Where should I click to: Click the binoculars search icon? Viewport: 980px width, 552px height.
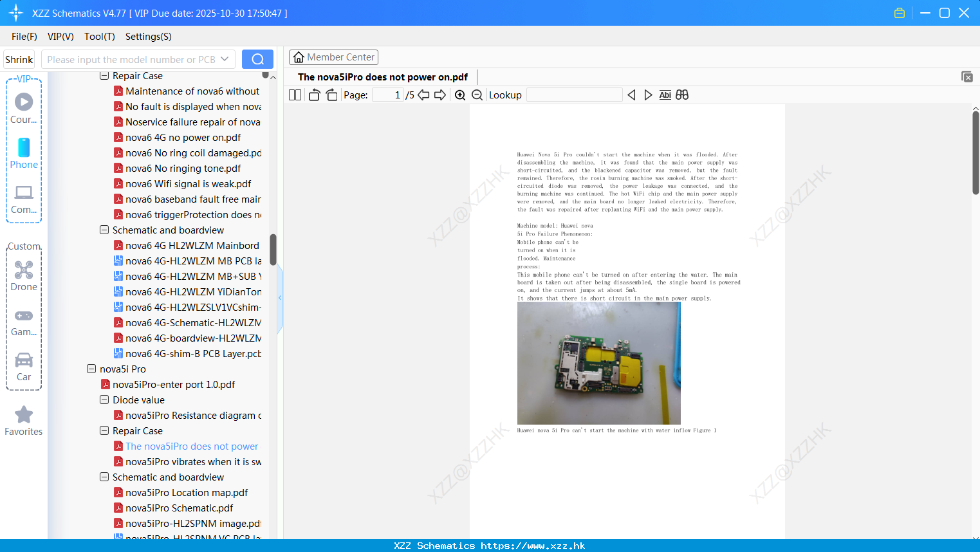(x=682, y=95)
